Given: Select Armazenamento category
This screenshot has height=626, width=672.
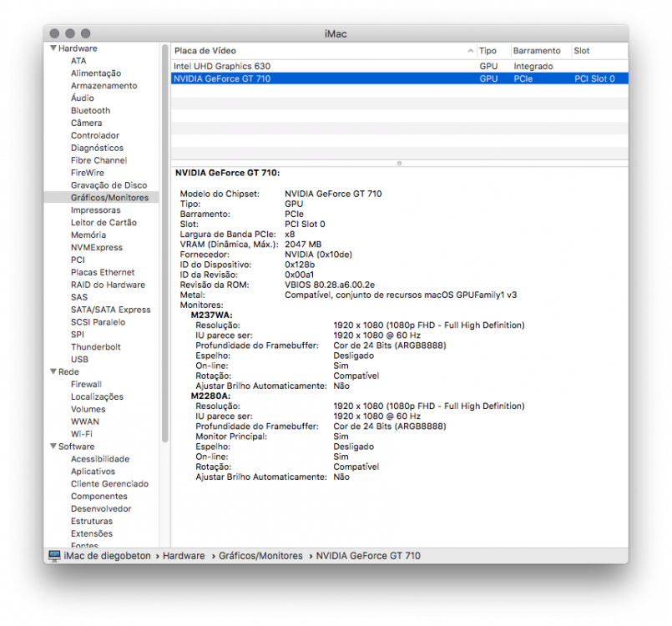Looking at the screenshot, I should tap(104, 86).
